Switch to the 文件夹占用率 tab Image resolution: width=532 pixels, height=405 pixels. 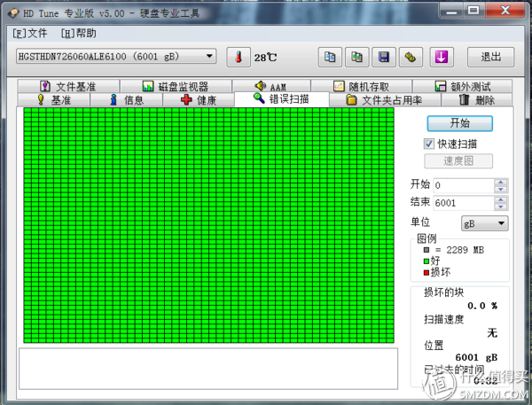pos(385,100)
